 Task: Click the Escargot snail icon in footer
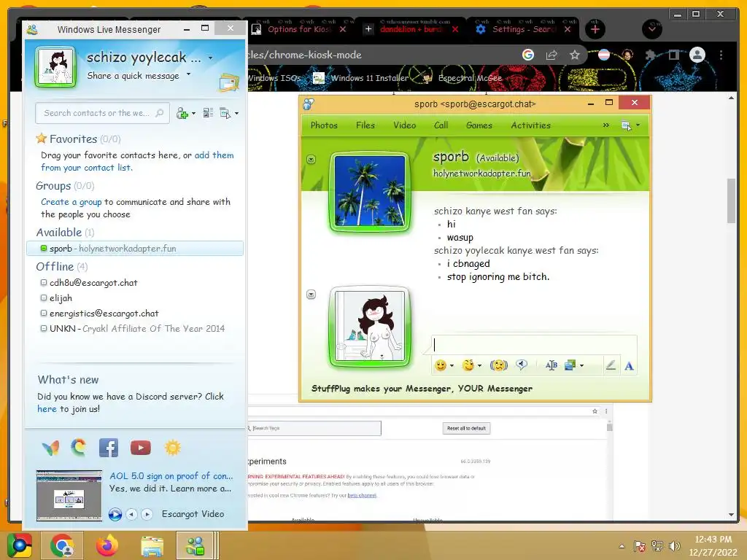click(79, 448)
